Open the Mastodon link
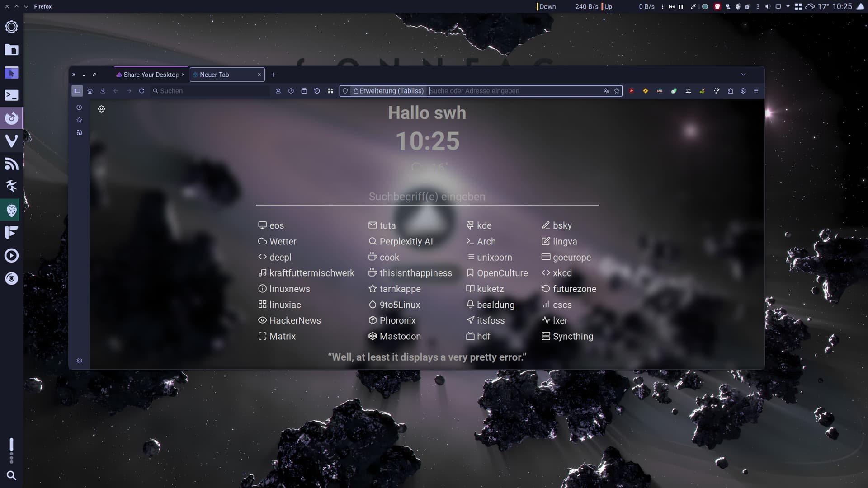The height and width of the screenshot is (488, 868). [395, 336]
